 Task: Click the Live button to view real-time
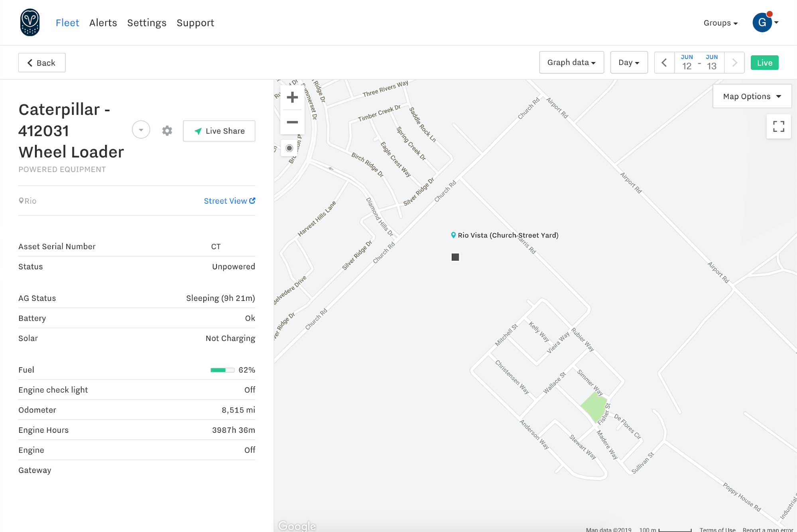[x=765, y=62]
